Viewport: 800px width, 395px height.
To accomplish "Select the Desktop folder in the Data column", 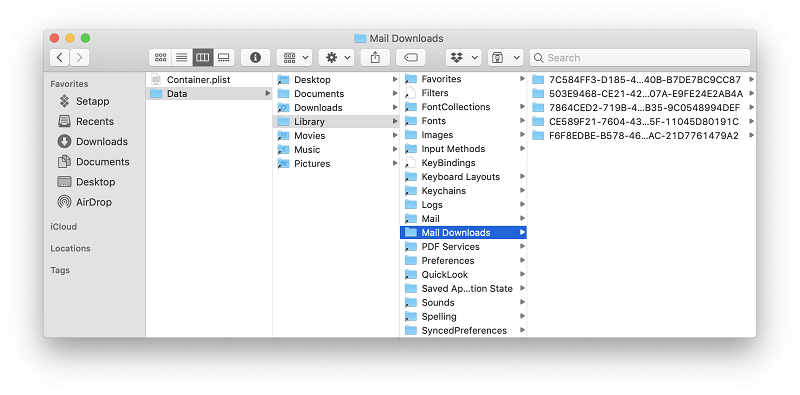I will click(x=336, y=80).
